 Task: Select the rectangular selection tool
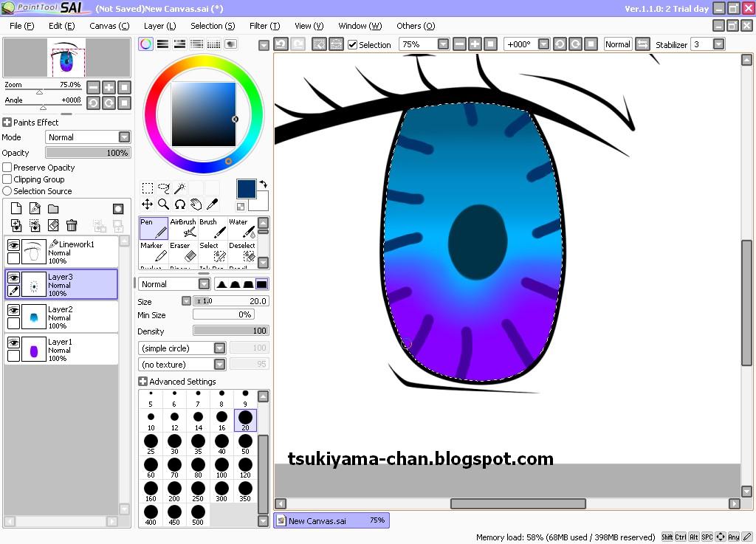[148, 188]
